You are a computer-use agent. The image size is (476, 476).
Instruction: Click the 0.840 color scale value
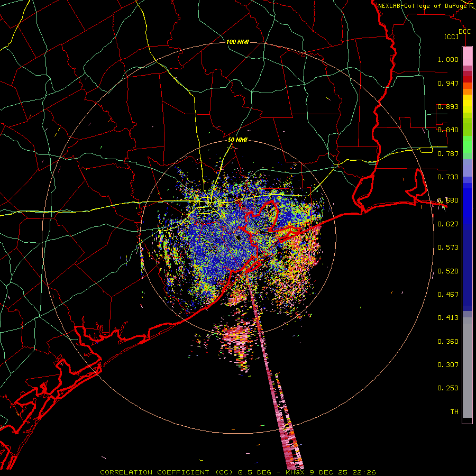click(448, 130)
